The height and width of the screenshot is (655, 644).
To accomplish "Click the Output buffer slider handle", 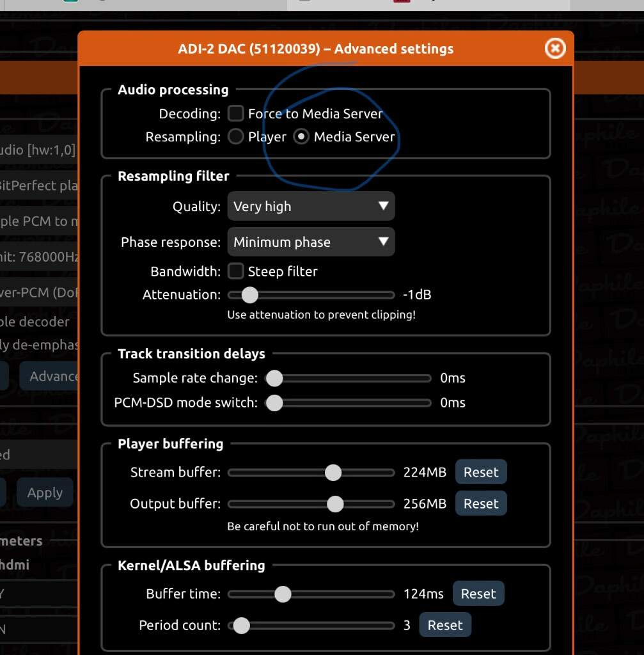I will click(335, 504).
